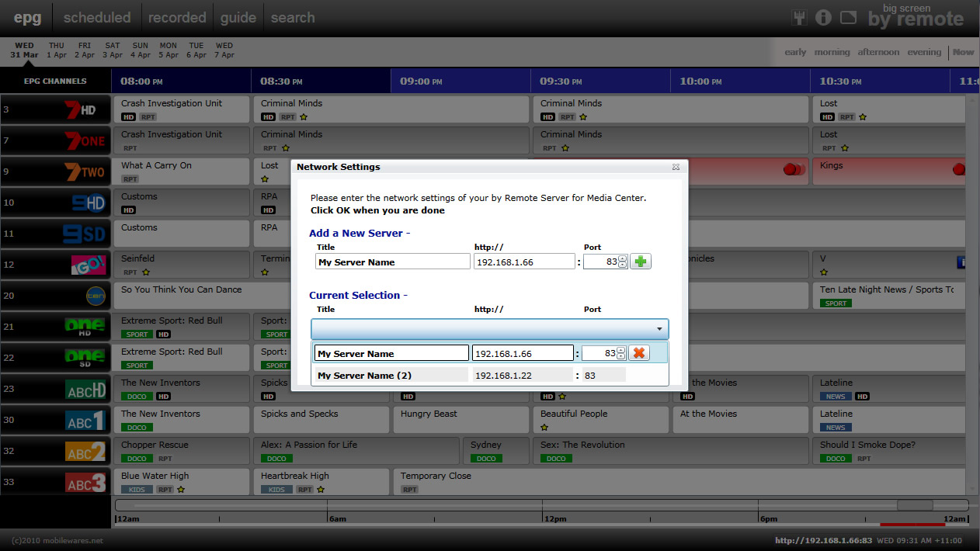The image size is (980, 551).
Task: Click star on Criminal Minds 08:30 7HD
Action: point(304,117)
